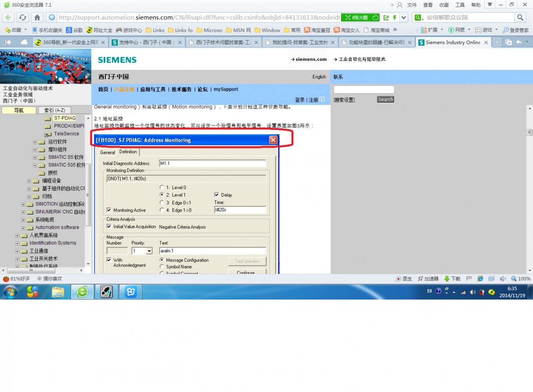Click the Initial Diagnostic Address field
533x392 pixels.
(212, 163)
